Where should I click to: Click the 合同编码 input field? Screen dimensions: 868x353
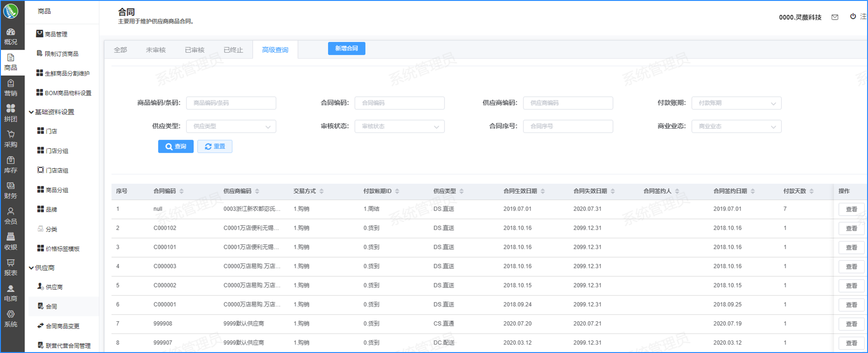click(399, 103)
